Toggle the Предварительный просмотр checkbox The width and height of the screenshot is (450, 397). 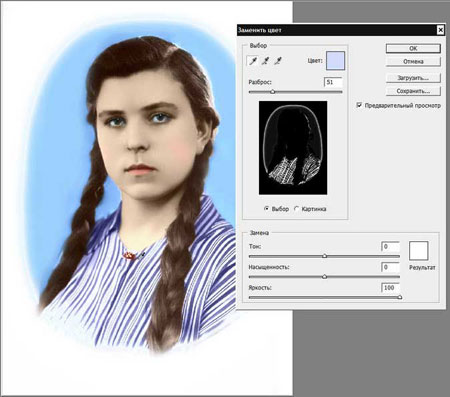359,105
